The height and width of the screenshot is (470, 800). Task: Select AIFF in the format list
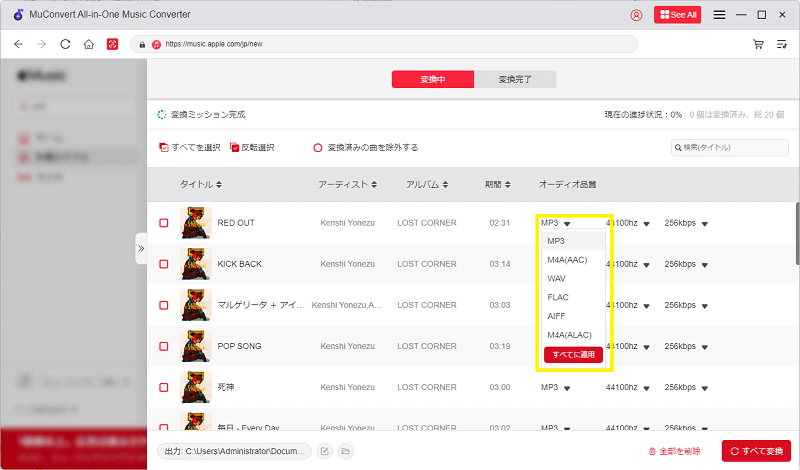(573, 316)
